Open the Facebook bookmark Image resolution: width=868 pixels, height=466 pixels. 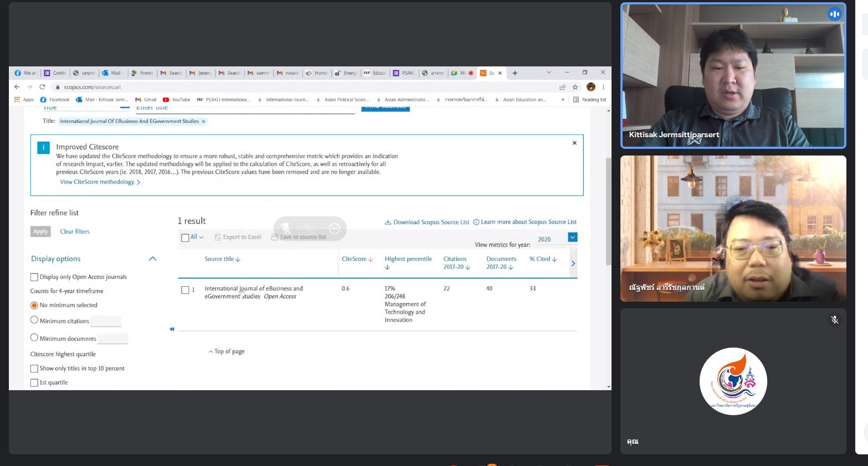pyautogui.click(x=55, y=100)
